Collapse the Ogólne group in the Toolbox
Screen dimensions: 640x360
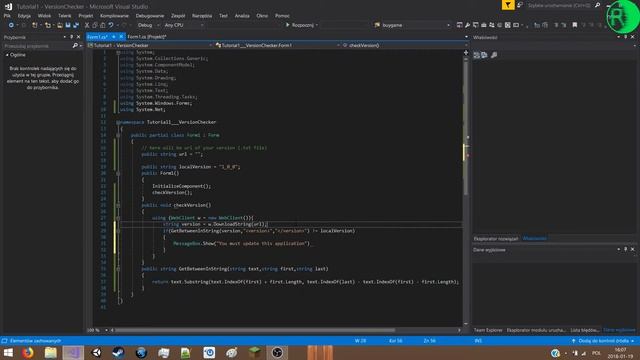[7, 55]
